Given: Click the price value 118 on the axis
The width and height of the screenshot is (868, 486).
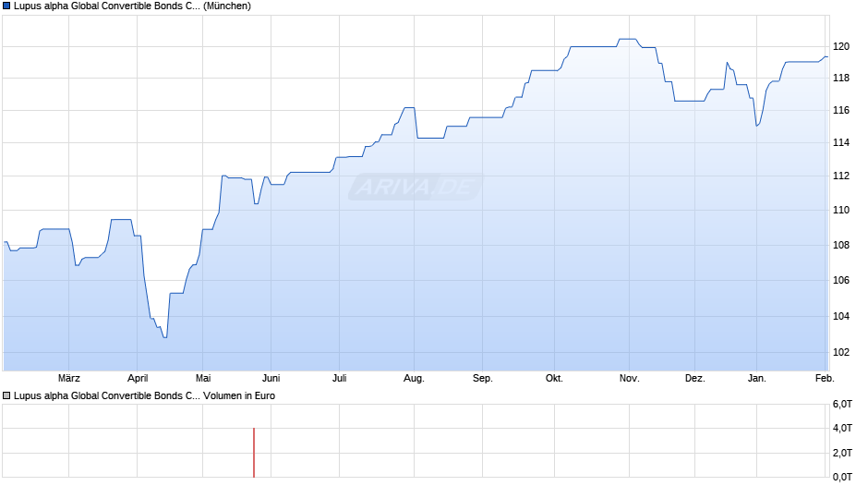Looking at the screenshot, I should tap(841, 79).
